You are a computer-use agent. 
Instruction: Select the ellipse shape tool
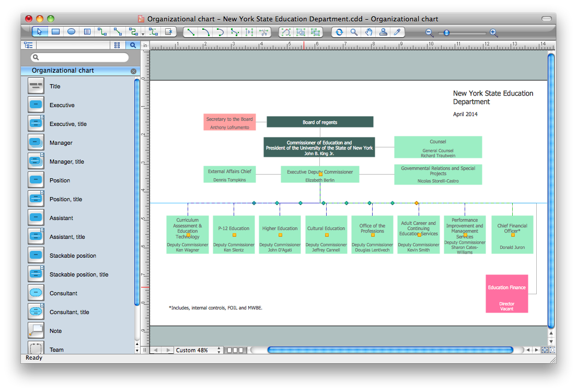click(71, 32)
